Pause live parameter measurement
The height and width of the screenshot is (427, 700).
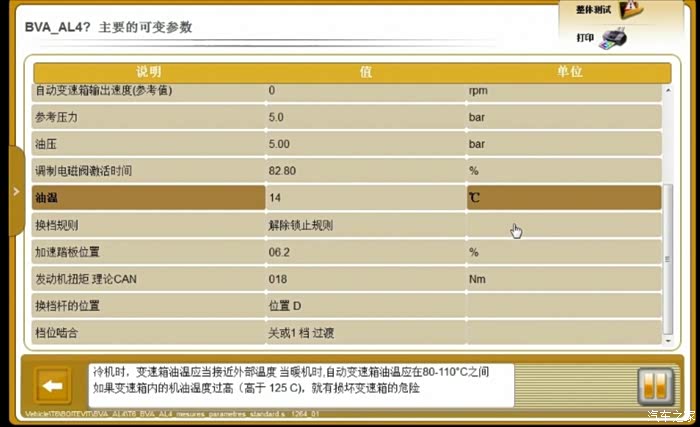click(x=651, y=384)
